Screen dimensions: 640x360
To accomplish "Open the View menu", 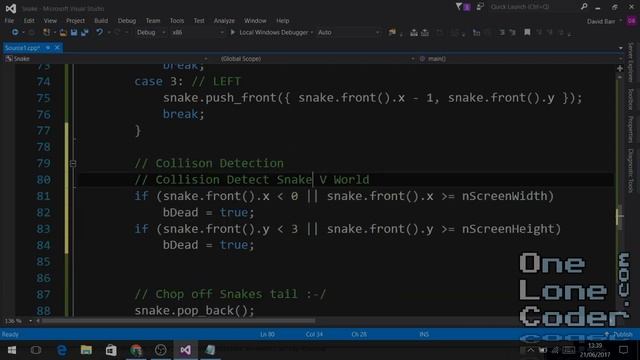I will click(x=50, y=20).
